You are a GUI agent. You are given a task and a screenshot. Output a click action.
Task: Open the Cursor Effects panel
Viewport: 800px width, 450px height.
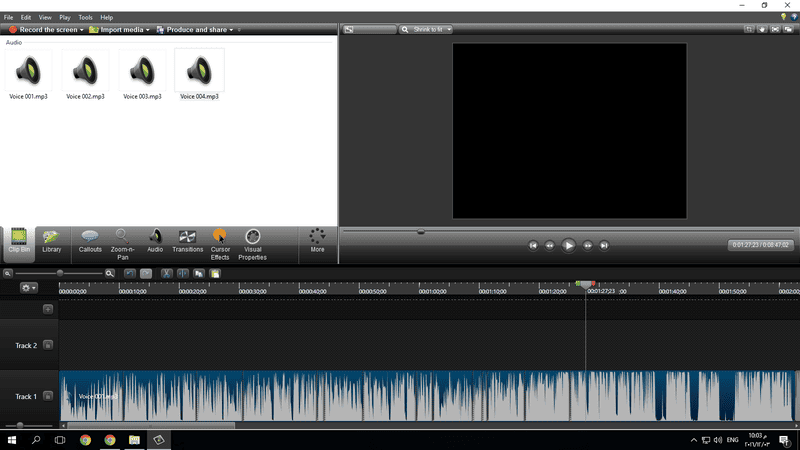(220, 244)
